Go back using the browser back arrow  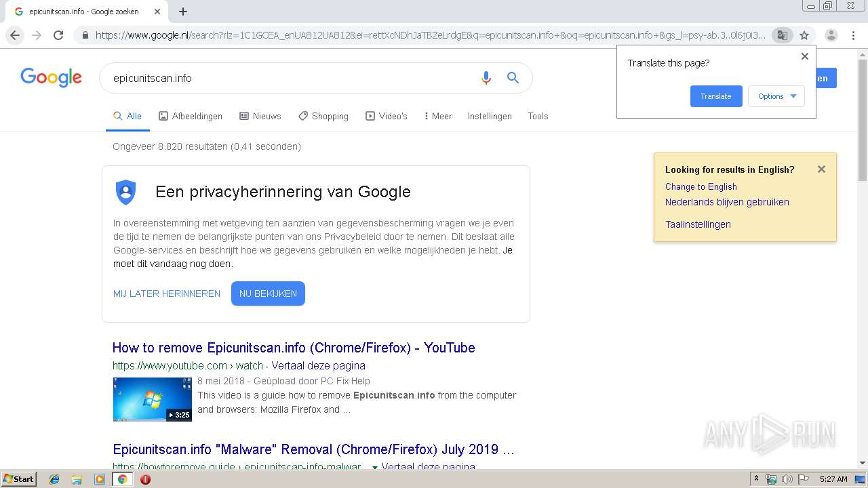point(15,35)
